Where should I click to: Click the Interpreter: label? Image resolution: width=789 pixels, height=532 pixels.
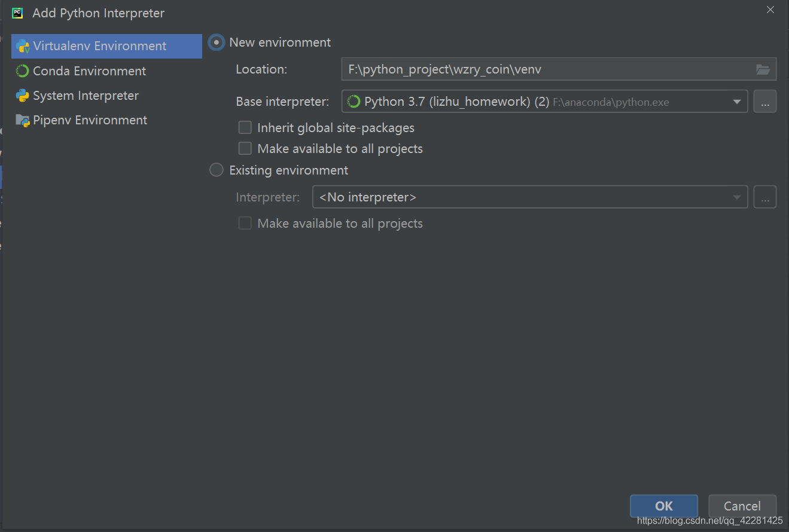(268, 197)
